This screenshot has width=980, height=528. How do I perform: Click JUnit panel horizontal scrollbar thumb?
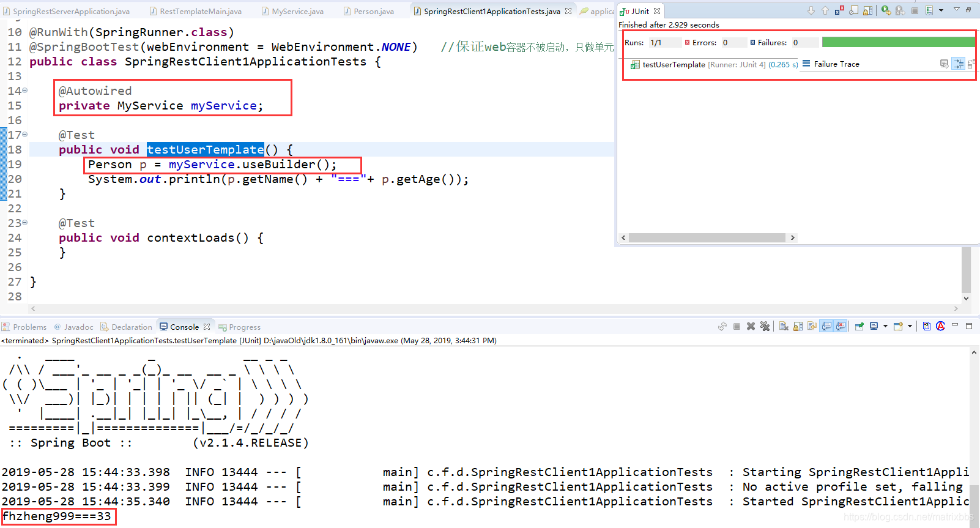click(x=707, y=237)
